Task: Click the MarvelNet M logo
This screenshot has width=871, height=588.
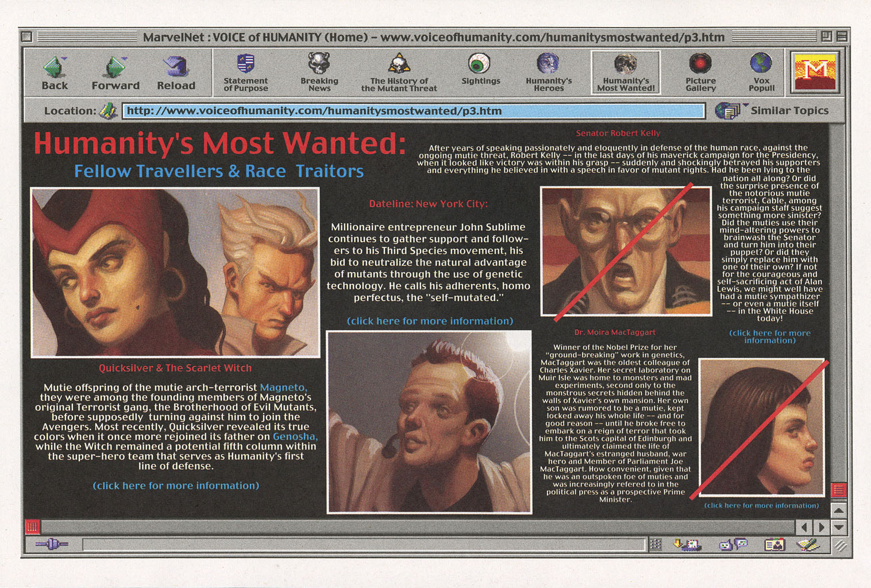Action: 815,72
